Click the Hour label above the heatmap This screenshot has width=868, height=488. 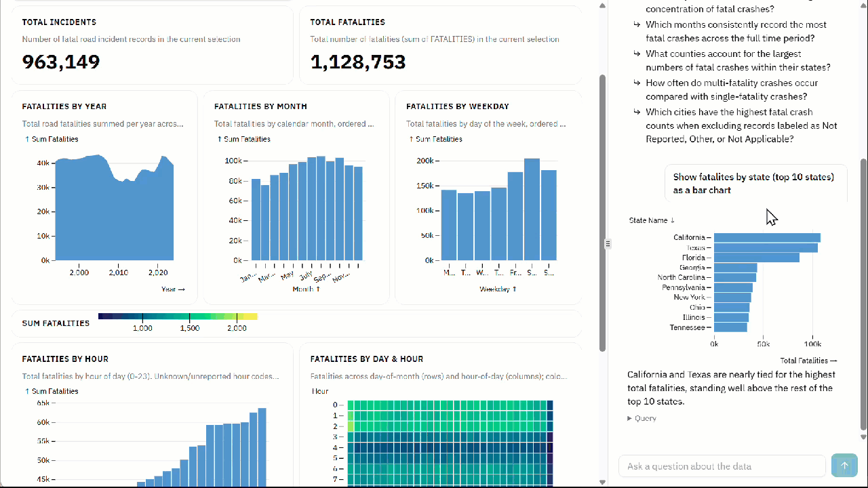[320, 391]
